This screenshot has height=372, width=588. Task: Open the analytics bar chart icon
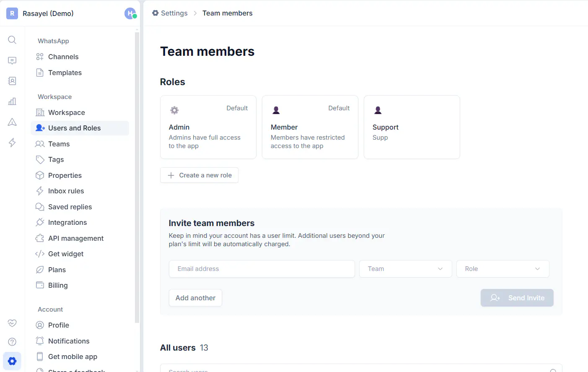[x=12, y=101]
